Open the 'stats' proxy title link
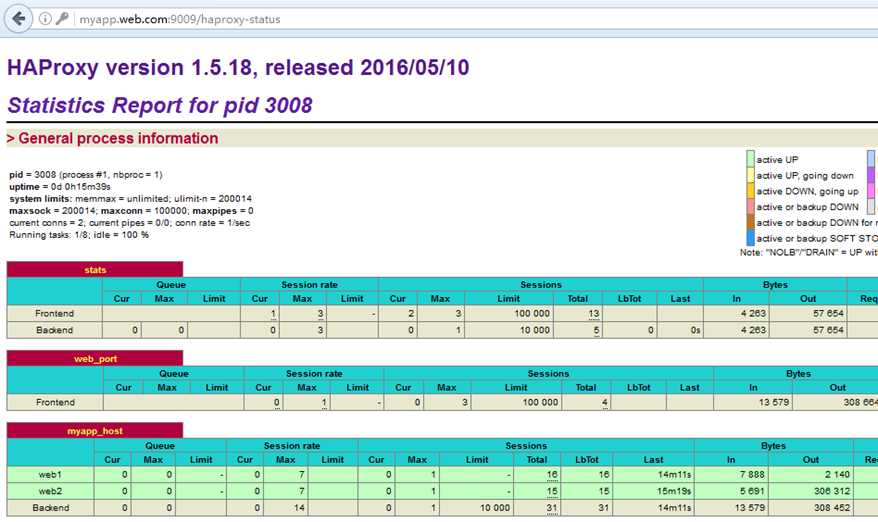 (95, 270)
